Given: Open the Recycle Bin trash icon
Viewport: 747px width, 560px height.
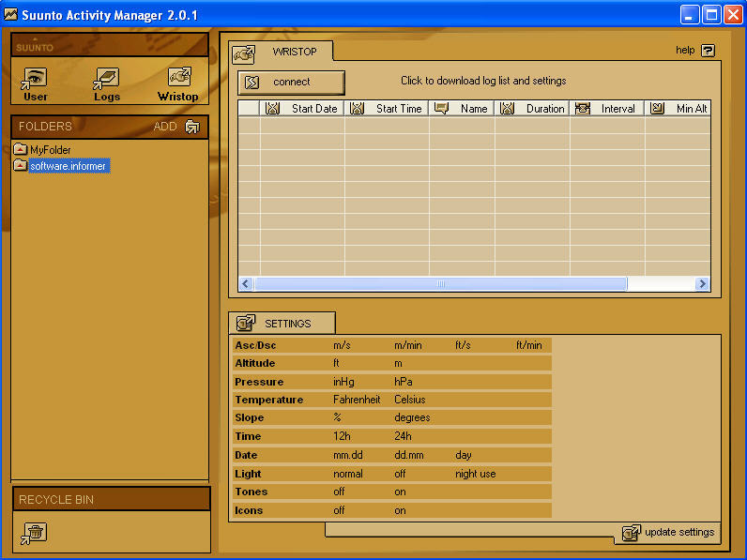Looking at the screenshot, I should [x=34, y=533].
